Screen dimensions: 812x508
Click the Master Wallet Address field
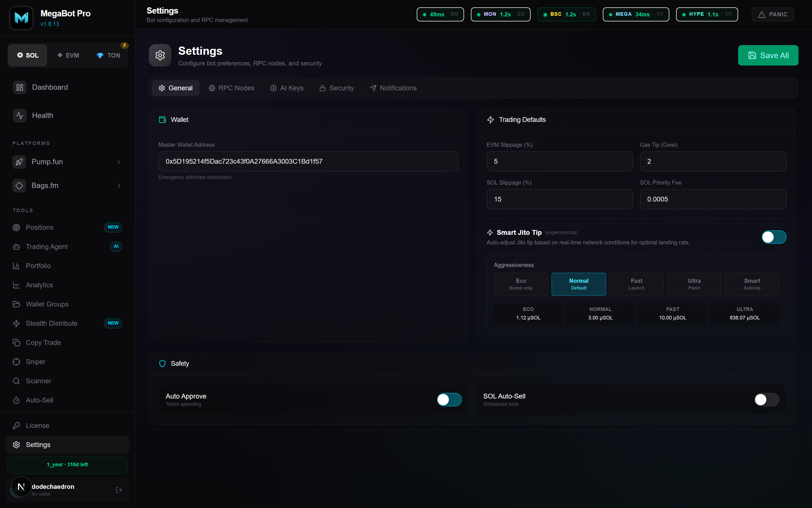[308, 162]
